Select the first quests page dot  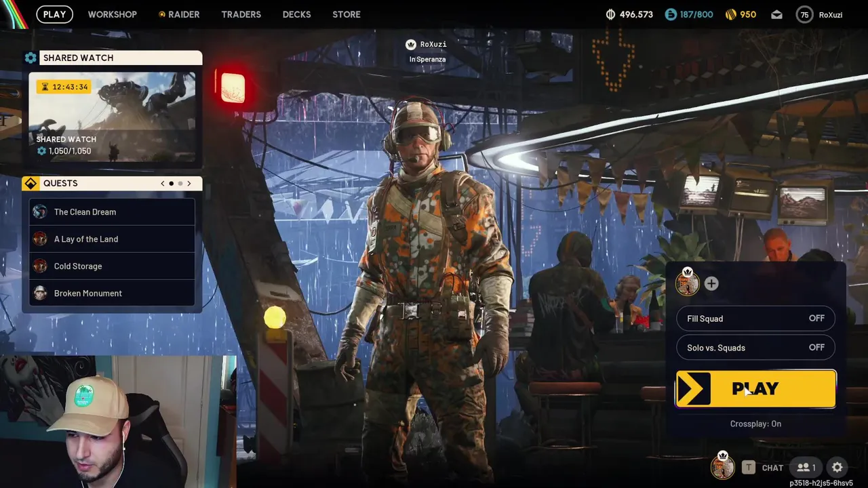(x=172, y=184)
